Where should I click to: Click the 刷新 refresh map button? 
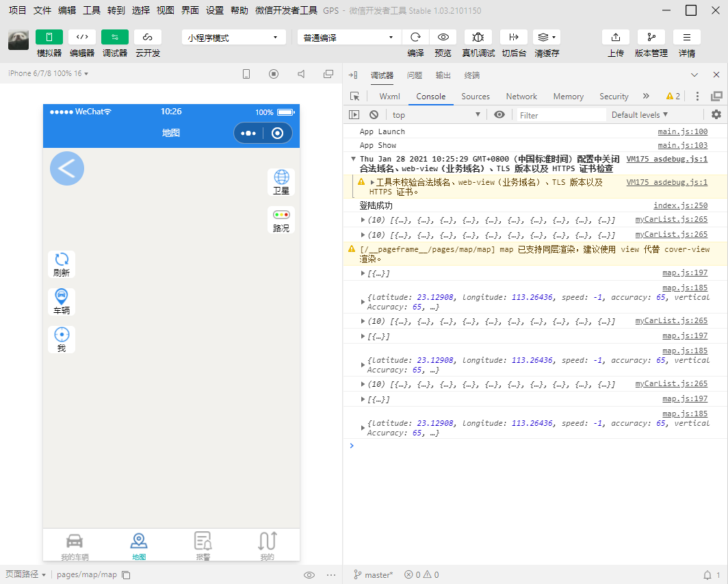[62, 264]
